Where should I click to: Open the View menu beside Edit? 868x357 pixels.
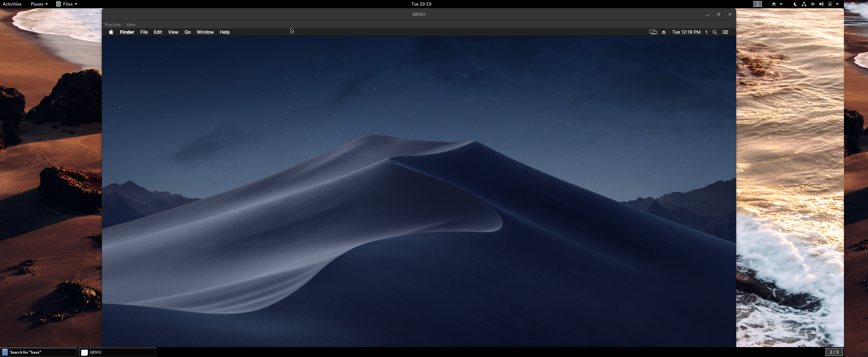(x=173, y=32)
